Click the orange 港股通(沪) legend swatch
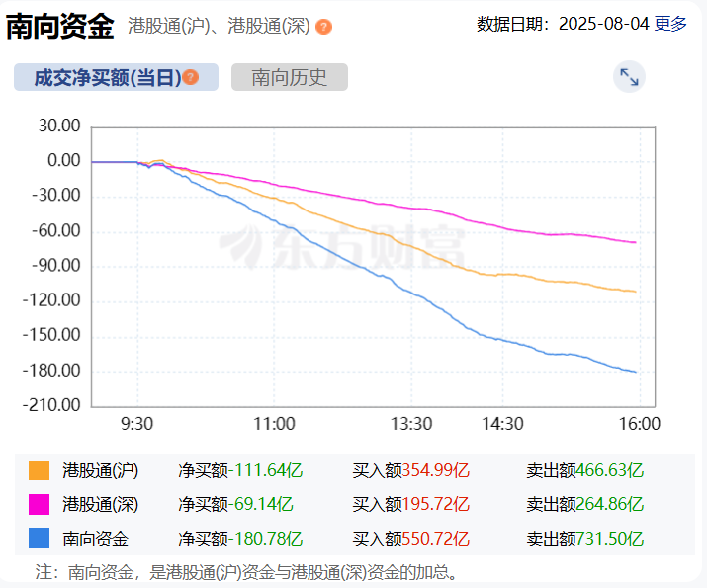Image resolution: width=707 pixels, height=588 pixels. point(39,470)
